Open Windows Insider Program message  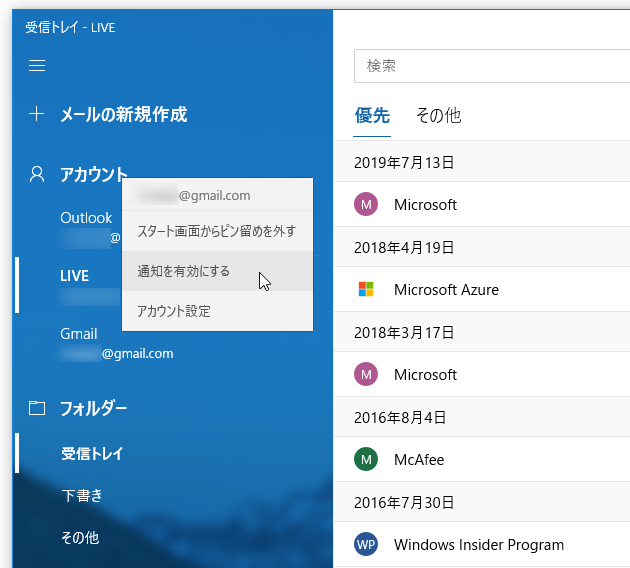(482, 544)
